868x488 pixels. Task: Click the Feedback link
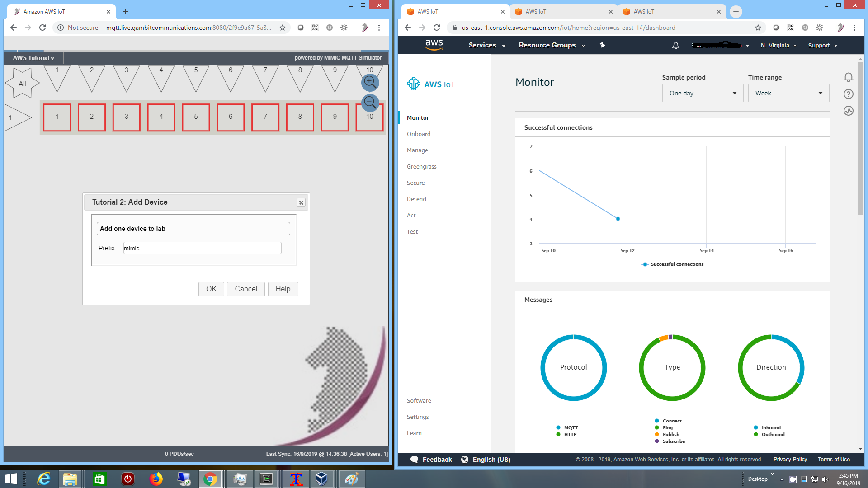click(x=431, y=460)
